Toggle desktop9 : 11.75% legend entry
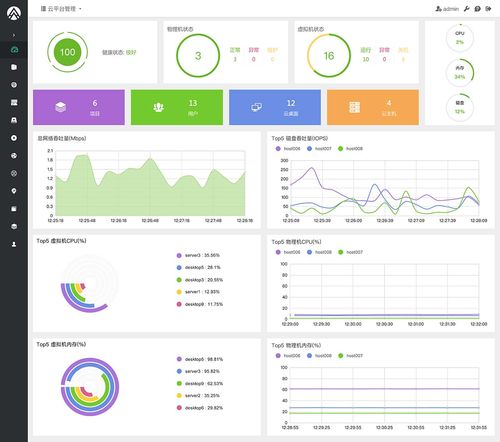Image resolution: width=500 pixels, height=442 pixels. point(199,304)
